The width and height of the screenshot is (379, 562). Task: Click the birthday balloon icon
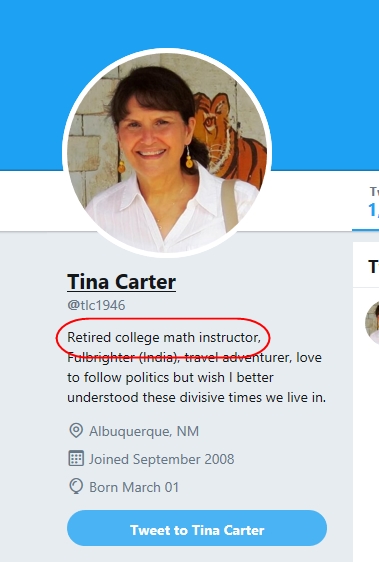click(76, 486)
